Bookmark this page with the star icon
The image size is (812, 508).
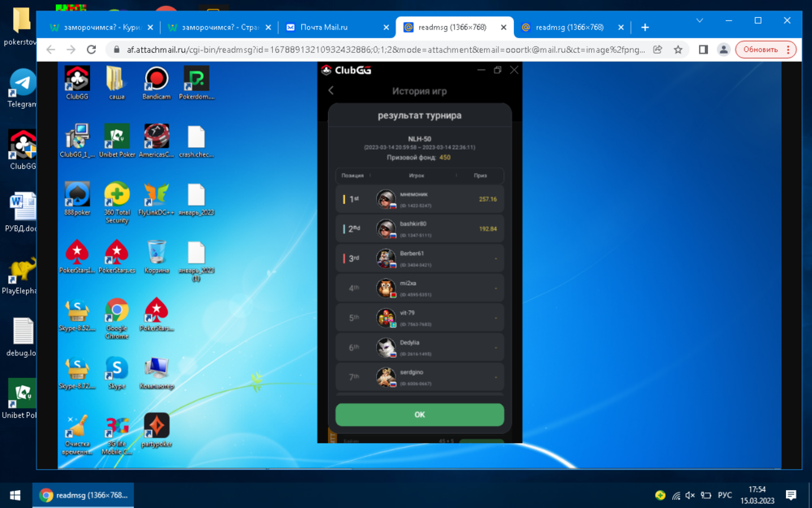(678, 50)
